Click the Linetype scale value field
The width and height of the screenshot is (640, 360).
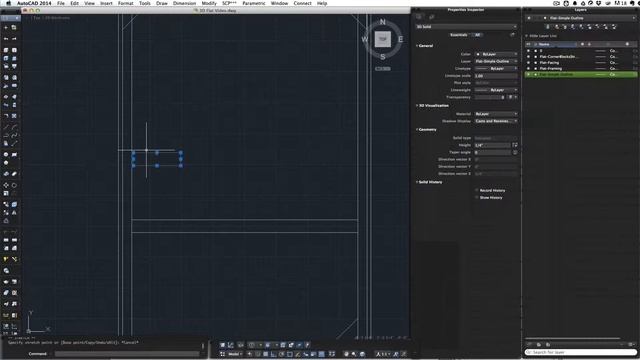pos(496,76)
